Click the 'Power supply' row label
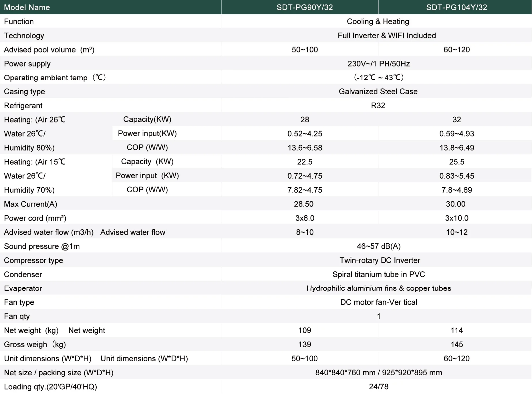This screenshot has height=395, width=532. click(x=27, y=64)
